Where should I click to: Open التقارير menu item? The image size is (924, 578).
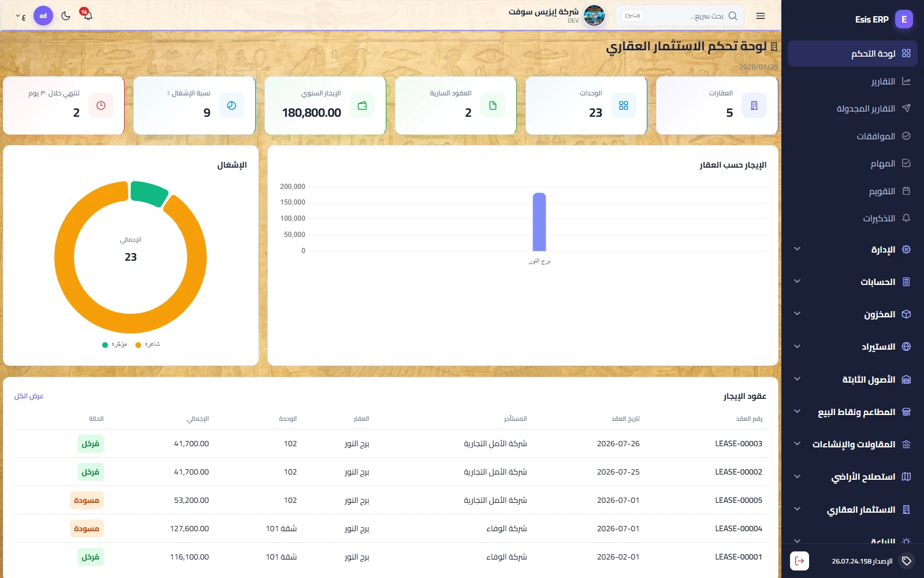pos(852,81)
